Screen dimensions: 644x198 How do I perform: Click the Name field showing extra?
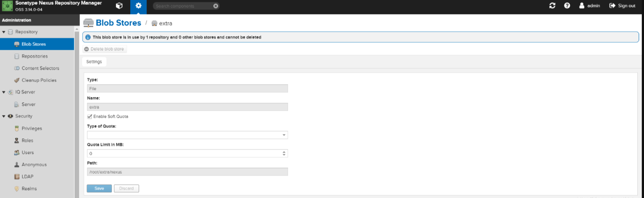(x=187, y=107)
